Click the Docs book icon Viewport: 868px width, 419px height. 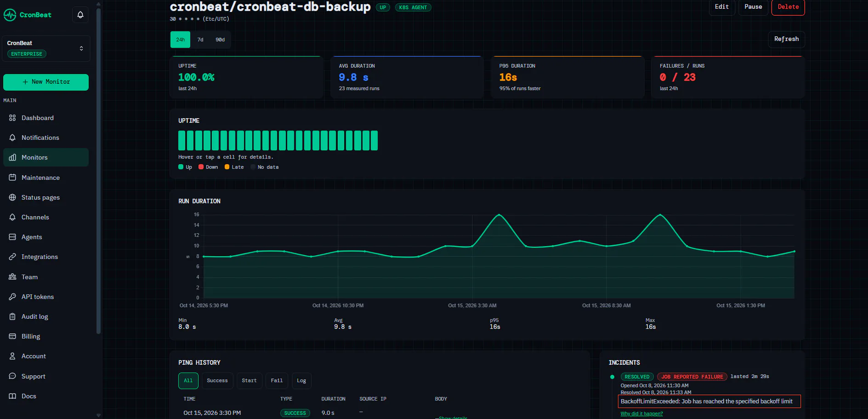coord(12,396)
